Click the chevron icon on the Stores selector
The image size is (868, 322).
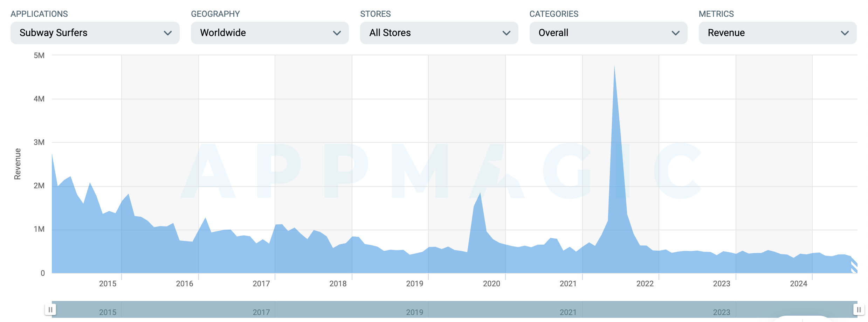pos(507,33)
